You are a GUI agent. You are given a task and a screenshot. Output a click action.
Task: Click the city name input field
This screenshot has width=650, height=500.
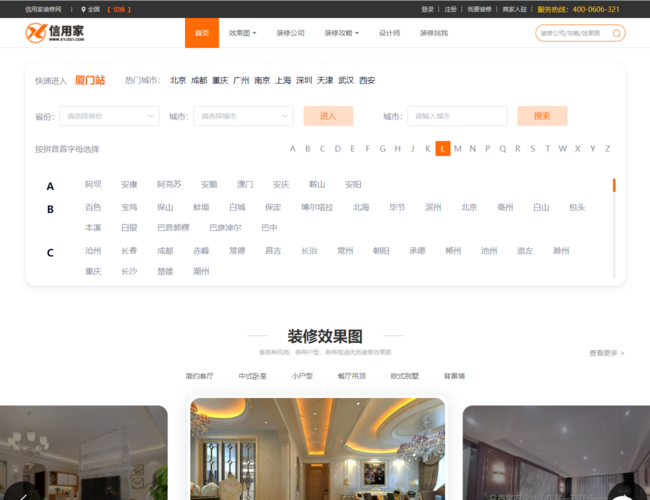455,116
